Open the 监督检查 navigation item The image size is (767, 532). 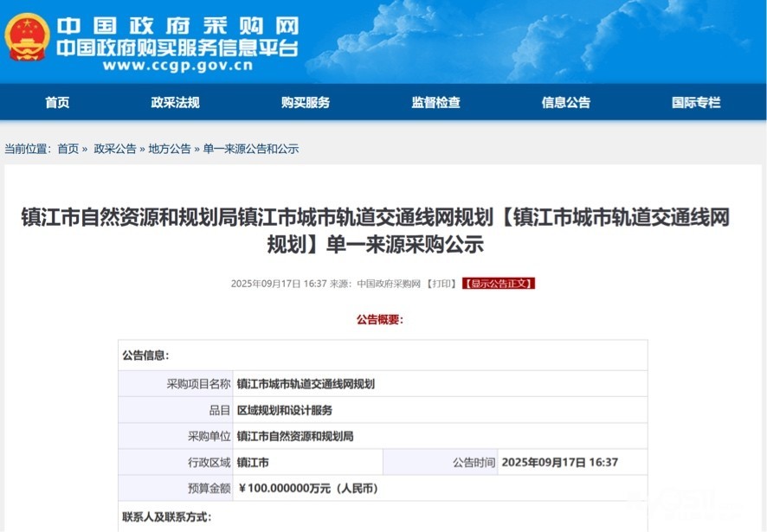tap(435, 102)
